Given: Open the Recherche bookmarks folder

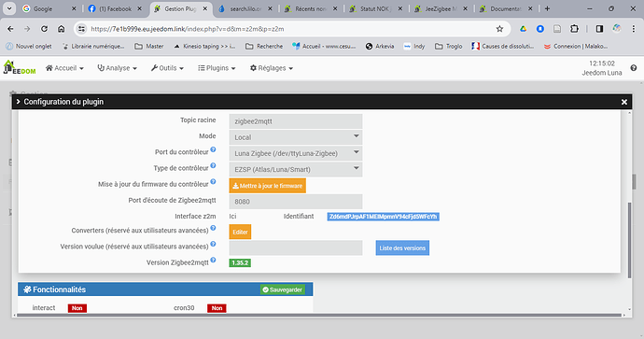Looking at the screenshot, I should tap(264, 47).
